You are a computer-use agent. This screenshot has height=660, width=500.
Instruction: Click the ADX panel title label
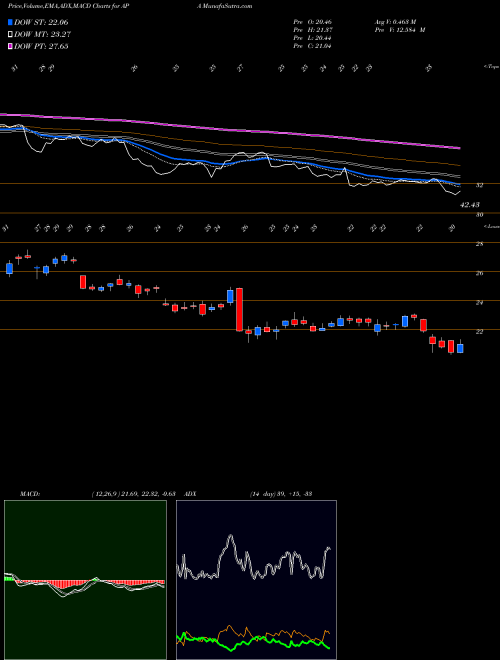pos(190,494)
